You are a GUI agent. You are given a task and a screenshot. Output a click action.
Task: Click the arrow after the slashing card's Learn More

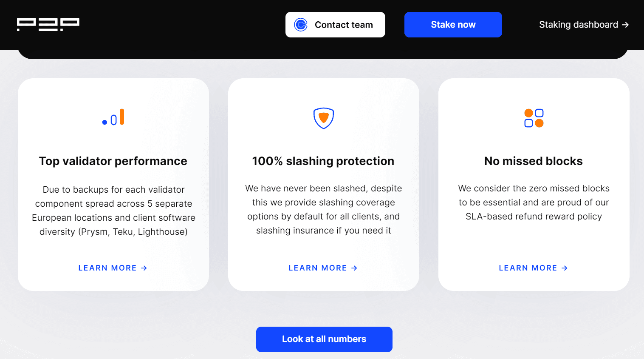354,268
